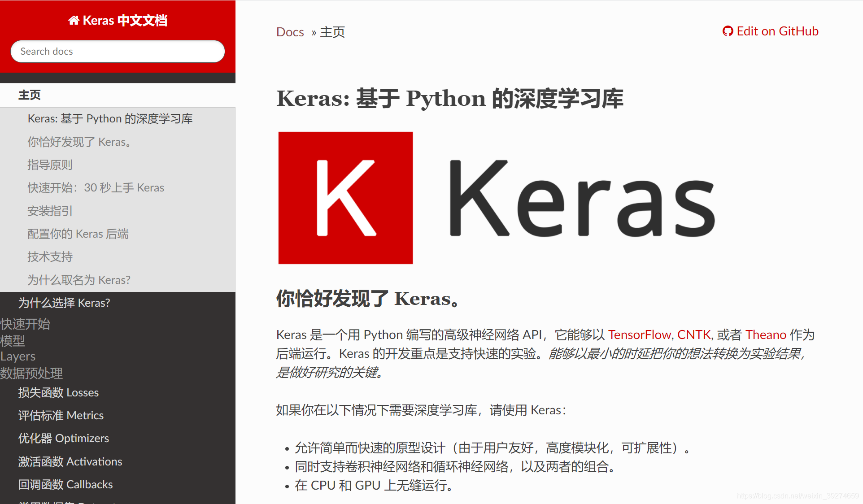
Task: Open 损失函数 Losses page
Action: (58, 393)
